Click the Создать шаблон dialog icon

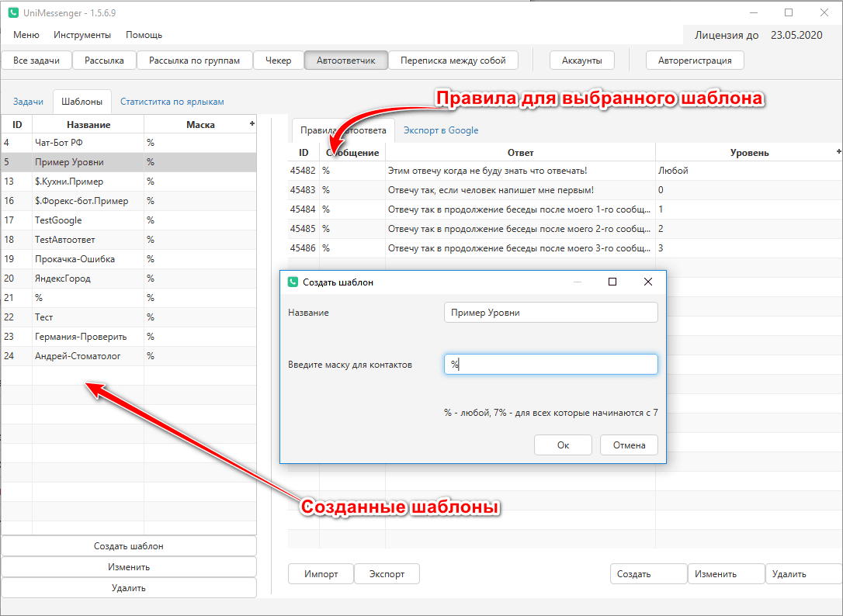[x=293, y=282]
